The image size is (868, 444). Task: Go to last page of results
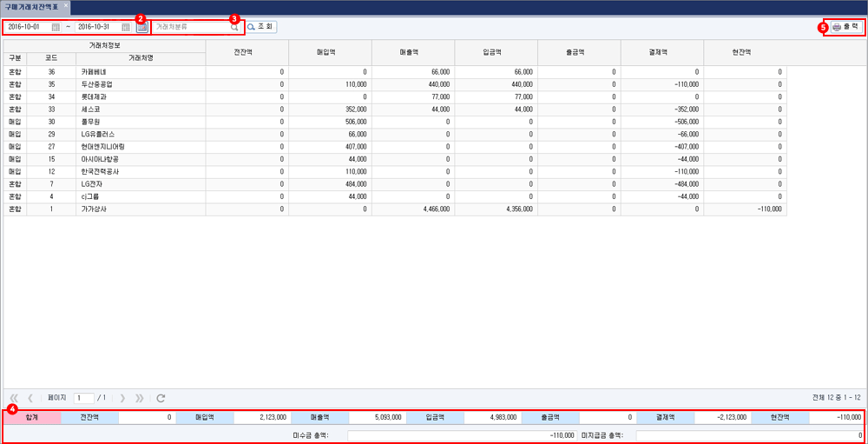139,397
